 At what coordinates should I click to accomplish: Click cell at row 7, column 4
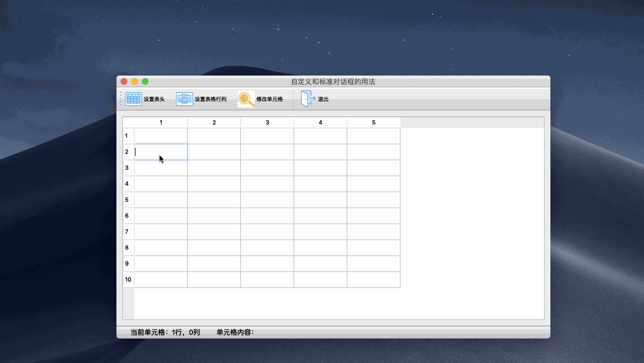pos(321,232)
